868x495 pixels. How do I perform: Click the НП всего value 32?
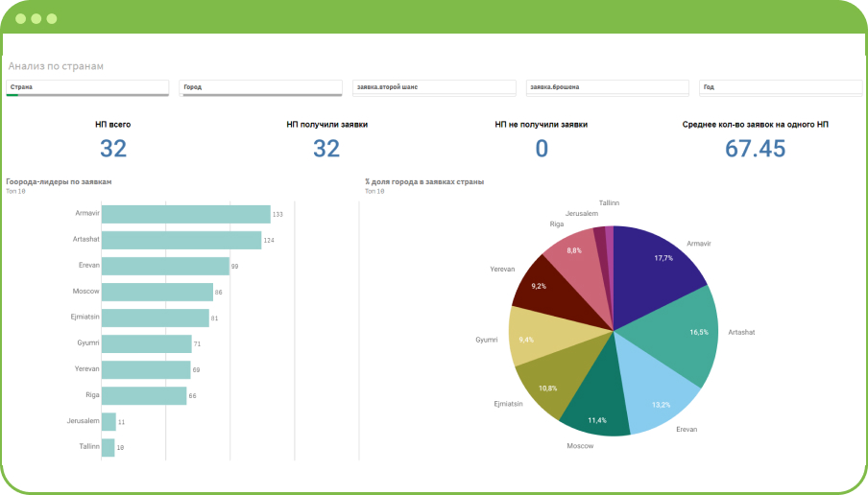click(x=113, y=149)
